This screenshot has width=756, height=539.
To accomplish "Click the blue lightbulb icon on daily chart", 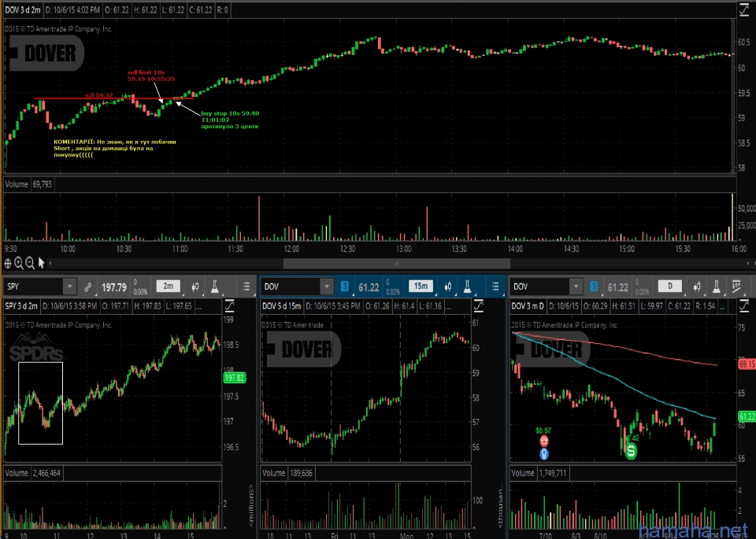I will click(544, 454).
